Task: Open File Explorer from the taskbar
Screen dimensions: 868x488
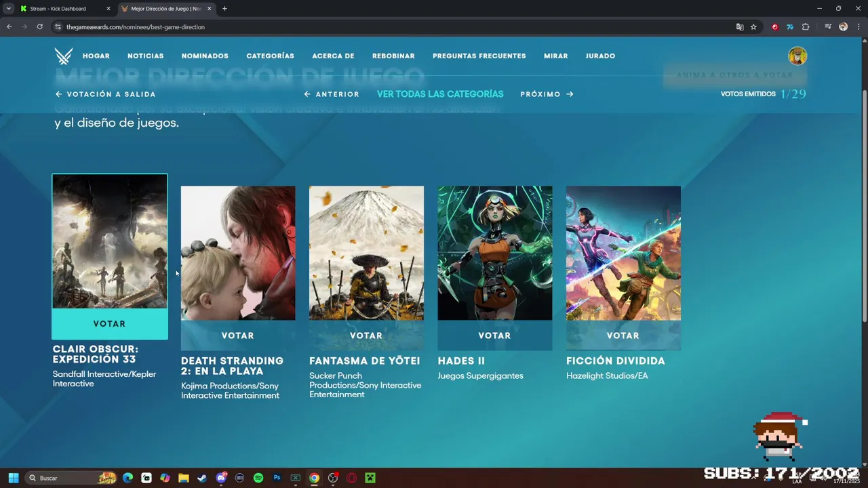Action: tap(183, 478)
